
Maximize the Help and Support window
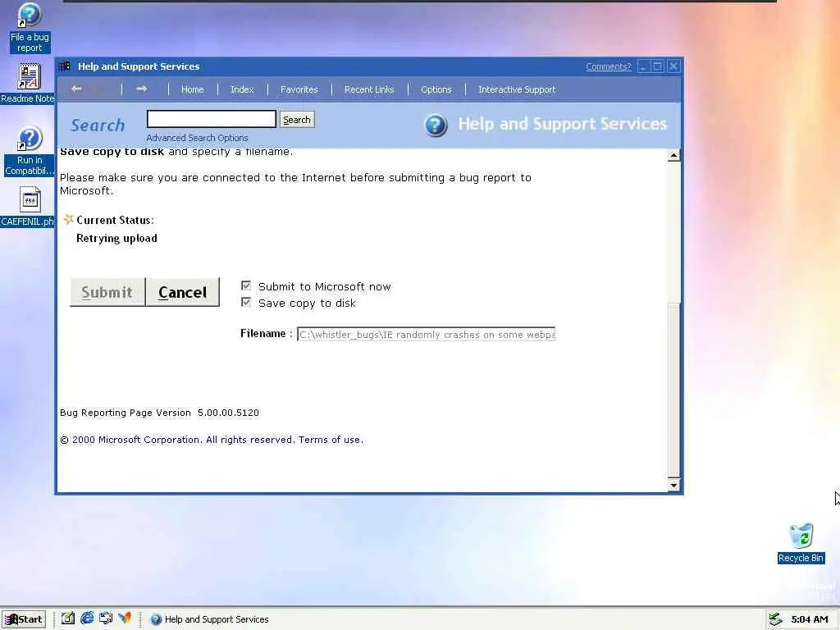[x=658, y=66]
